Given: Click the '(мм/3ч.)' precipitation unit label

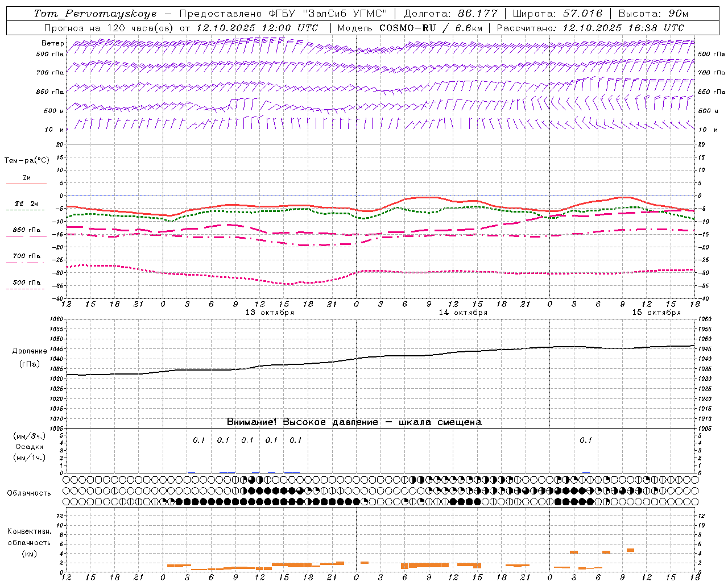Looking at the screenshot, I should 29,436.
